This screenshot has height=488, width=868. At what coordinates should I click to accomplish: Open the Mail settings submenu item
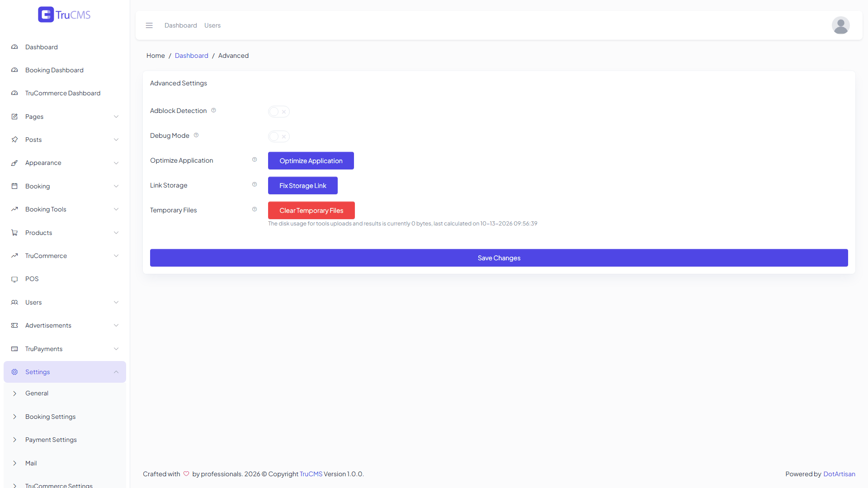point(65,463)
